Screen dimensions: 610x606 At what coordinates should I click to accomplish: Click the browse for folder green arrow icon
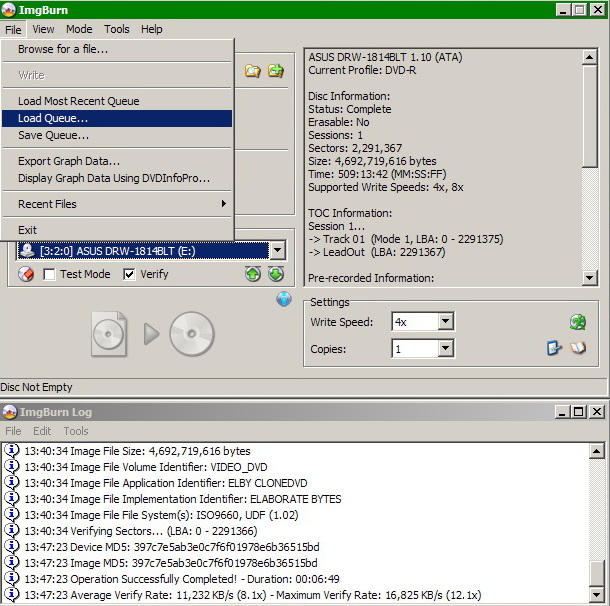(276, 71)
